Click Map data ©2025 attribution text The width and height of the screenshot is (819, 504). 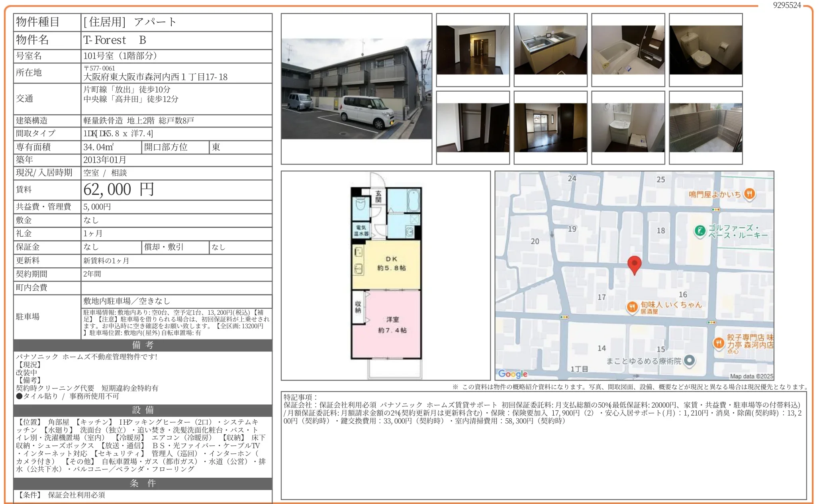[x=751, y=376]
